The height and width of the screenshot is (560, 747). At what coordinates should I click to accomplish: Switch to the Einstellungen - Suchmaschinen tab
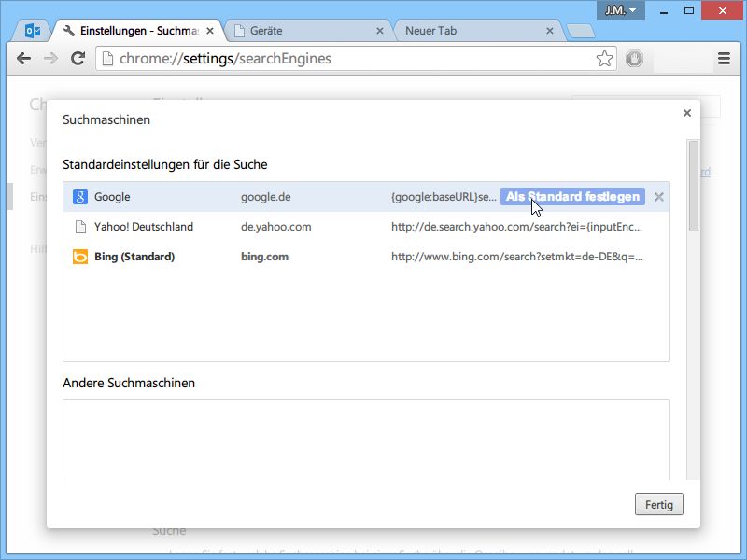click(x=138, y=31)
